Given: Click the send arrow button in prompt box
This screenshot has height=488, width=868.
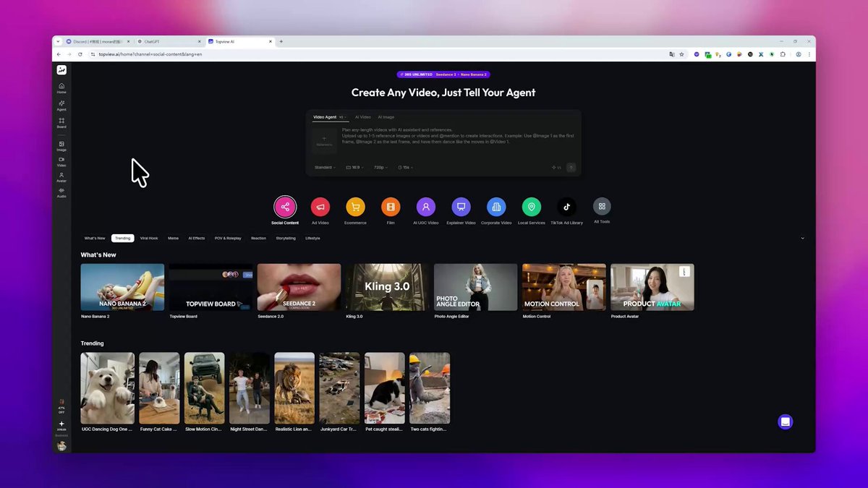Looking at the screenshot, I should point(571,167).
